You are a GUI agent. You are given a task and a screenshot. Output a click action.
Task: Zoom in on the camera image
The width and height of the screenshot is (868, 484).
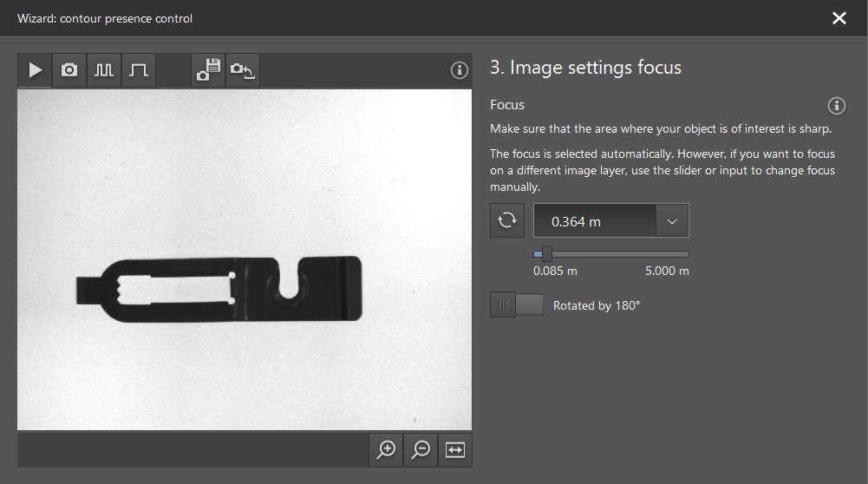[386, 449]
